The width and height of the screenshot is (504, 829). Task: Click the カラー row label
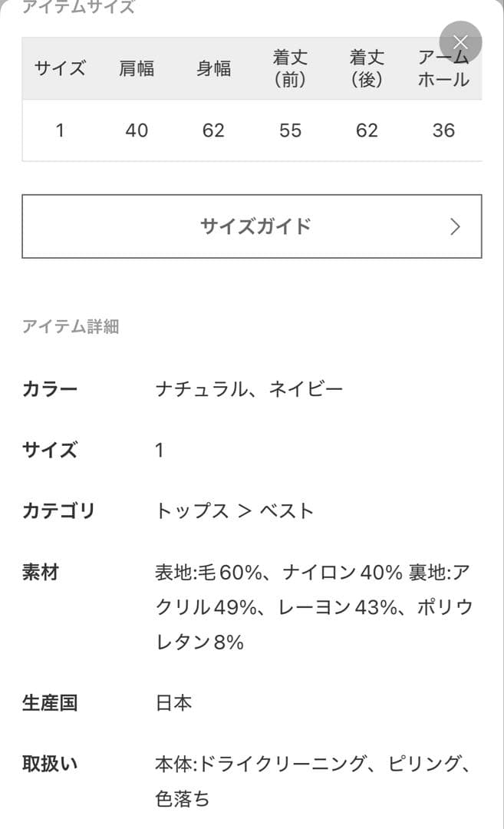click(x=49, y=388)
